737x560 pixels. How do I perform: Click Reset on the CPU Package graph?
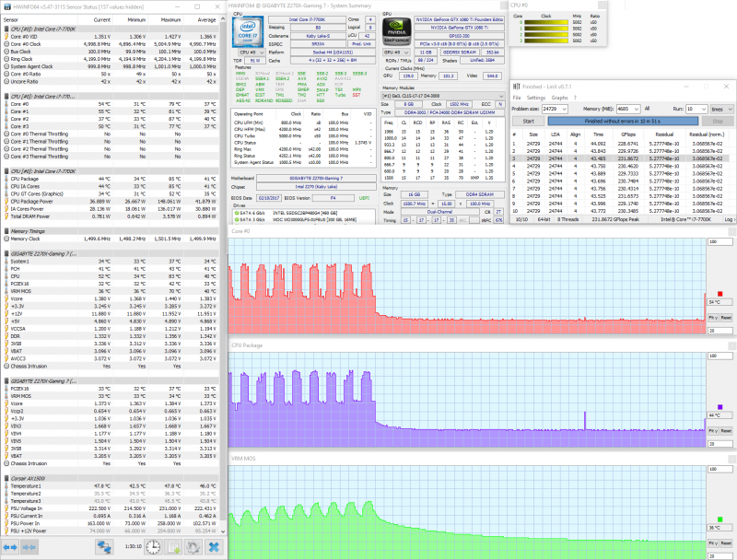click(726, 431)
